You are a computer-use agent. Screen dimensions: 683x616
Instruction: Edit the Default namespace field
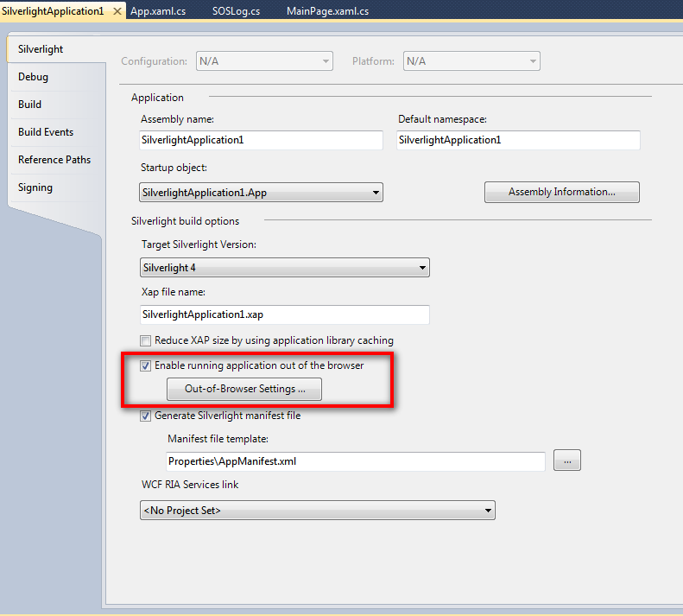point(518,140)
